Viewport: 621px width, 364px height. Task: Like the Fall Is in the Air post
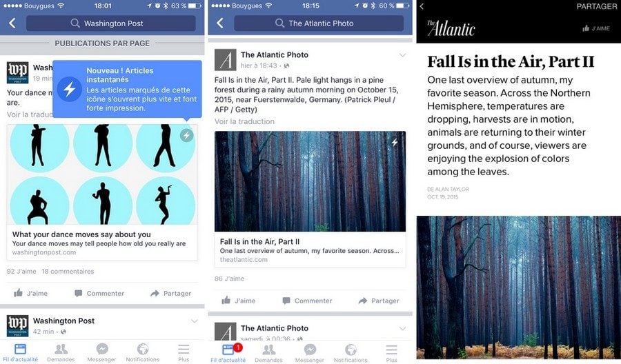point(239,301)
